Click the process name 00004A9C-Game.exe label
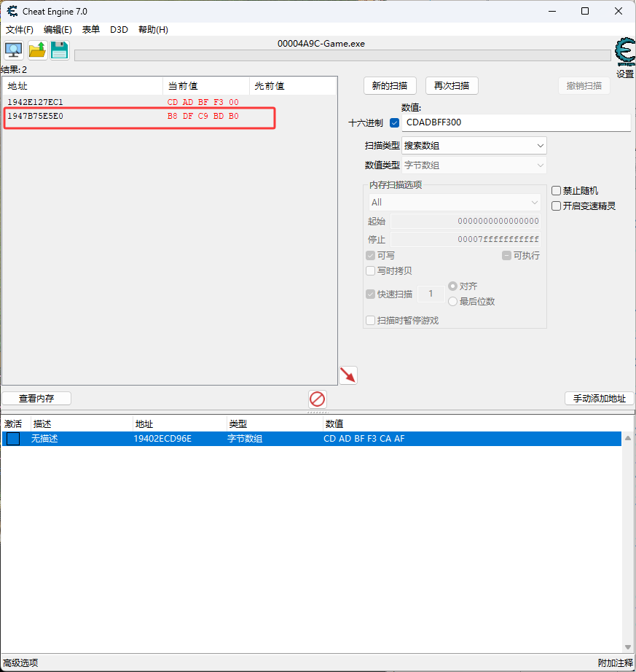This screenshot has height=672, width=636. point(321,44)
